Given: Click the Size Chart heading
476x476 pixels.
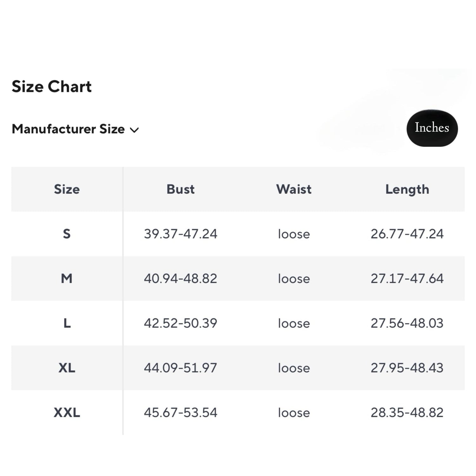Looking at the screenshot, I should tap(52, 87).
